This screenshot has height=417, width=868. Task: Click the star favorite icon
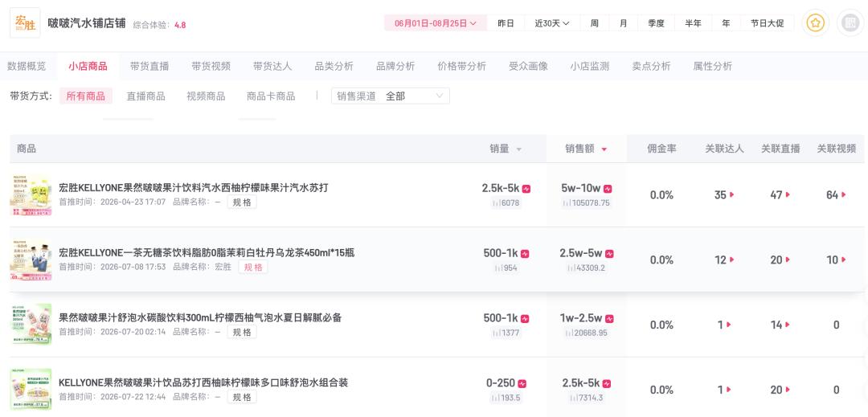coord(815,23)
